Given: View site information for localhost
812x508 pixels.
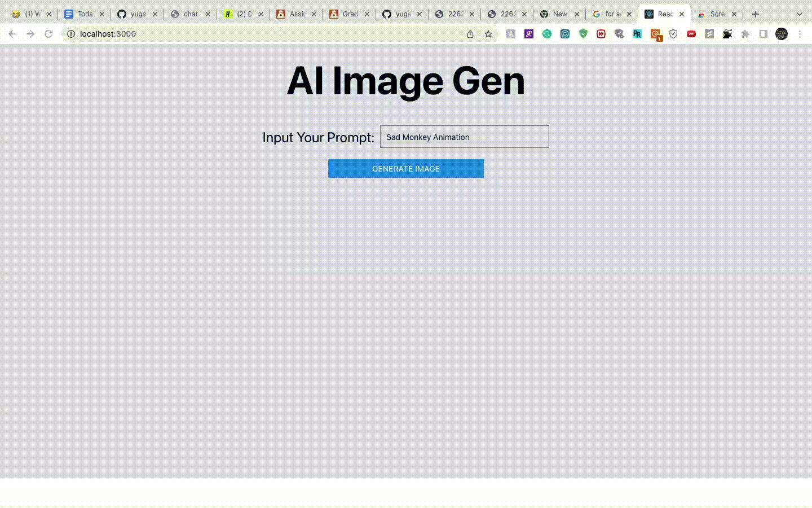Looking at the screenshot, I should point(71,34).
